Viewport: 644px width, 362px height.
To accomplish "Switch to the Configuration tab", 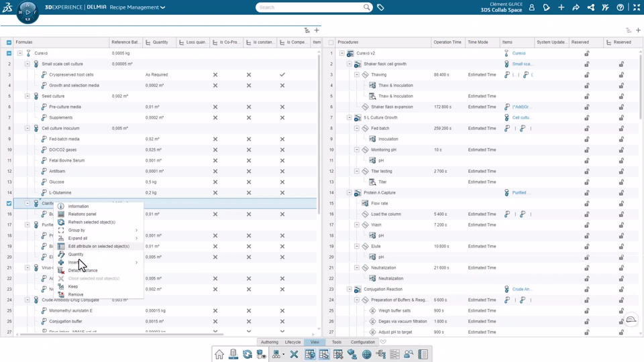I will point(363,342).
